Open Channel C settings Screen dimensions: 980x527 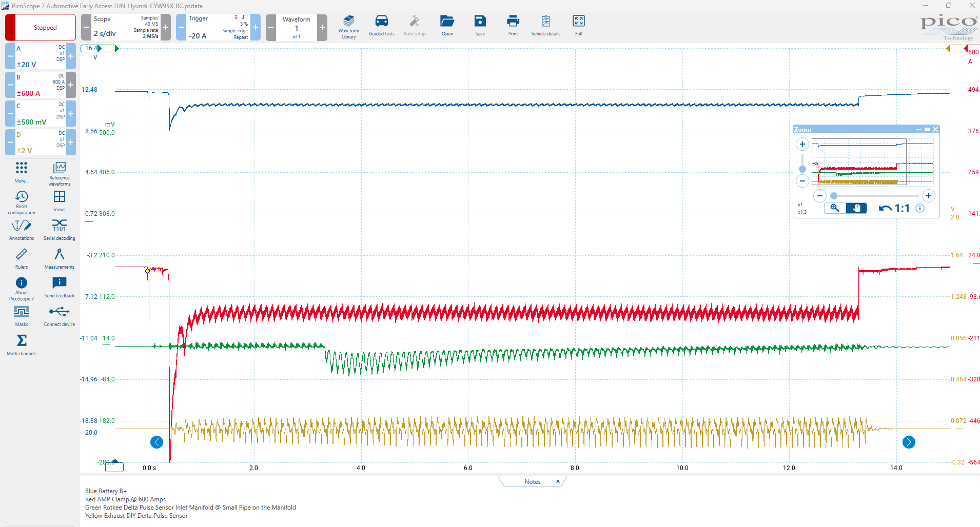41,113
